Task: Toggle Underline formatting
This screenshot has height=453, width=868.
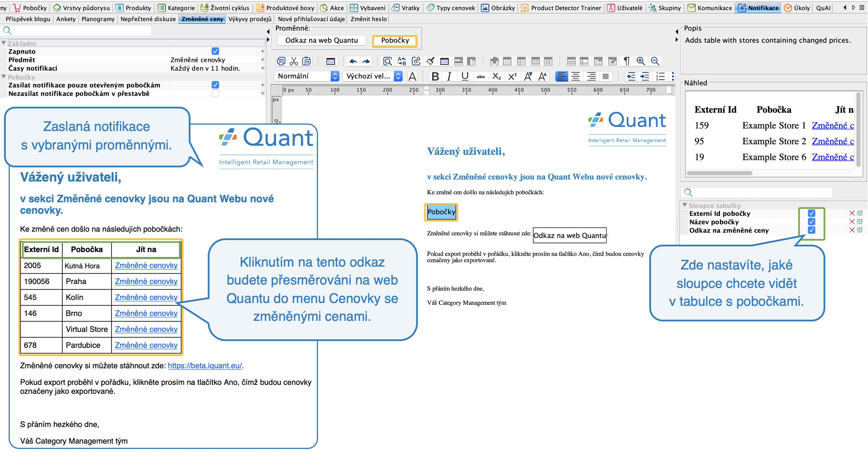Action: click(x=465, y=76)
